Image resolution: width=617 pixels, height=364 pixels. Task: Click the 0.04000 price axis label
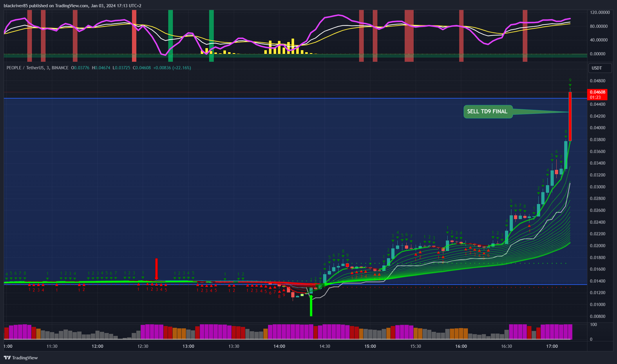[598, 128]
